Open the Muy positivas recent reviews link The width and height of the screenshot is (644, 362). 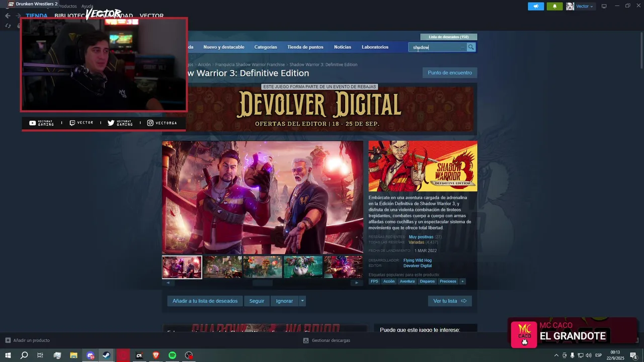[x=421, y=237]
